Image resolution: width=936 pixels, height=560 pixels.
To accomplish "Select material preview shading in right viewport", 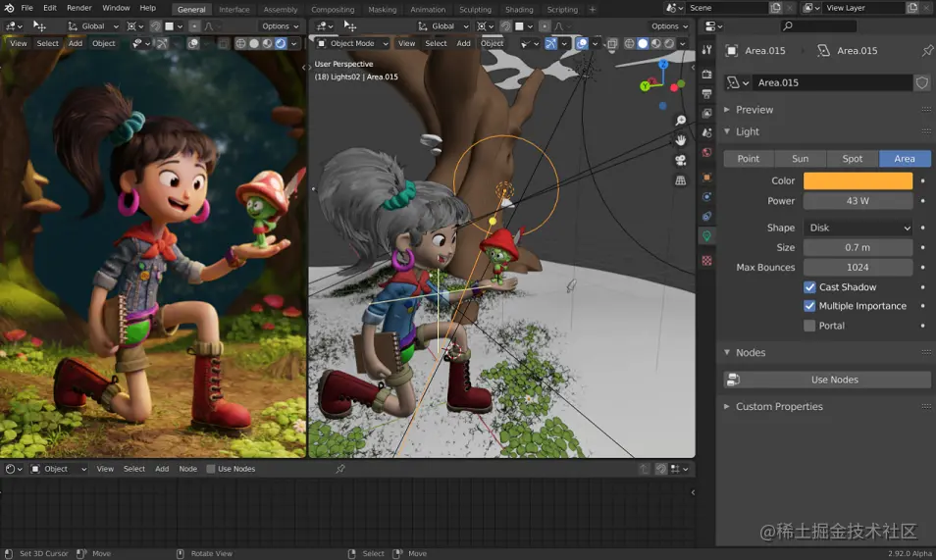I will pos(656,43).
